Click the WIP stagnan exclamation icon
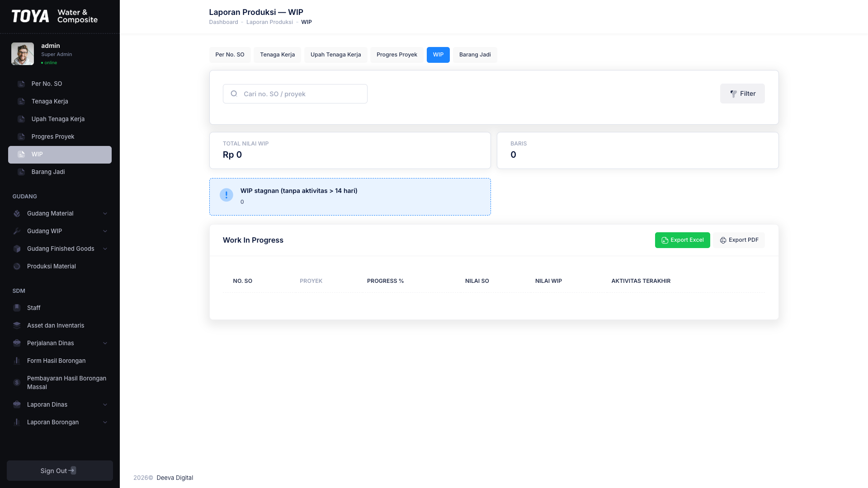This screenshot has height=488, width=868. click(x=226, y=195)
